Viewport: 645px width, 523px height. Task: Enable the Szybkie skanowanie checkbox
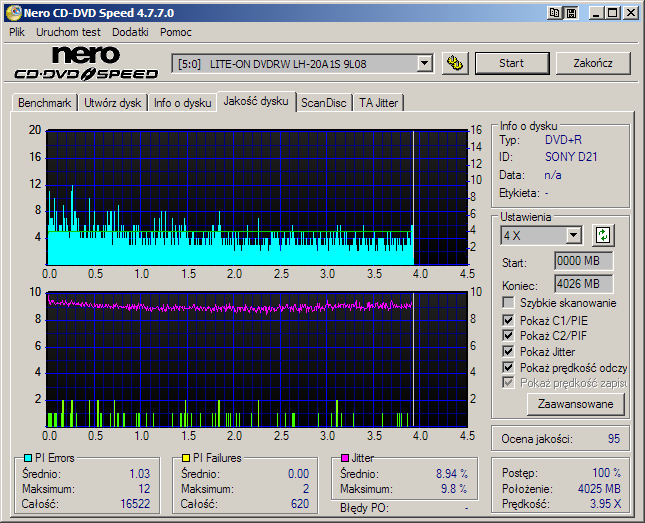[508, 303]
